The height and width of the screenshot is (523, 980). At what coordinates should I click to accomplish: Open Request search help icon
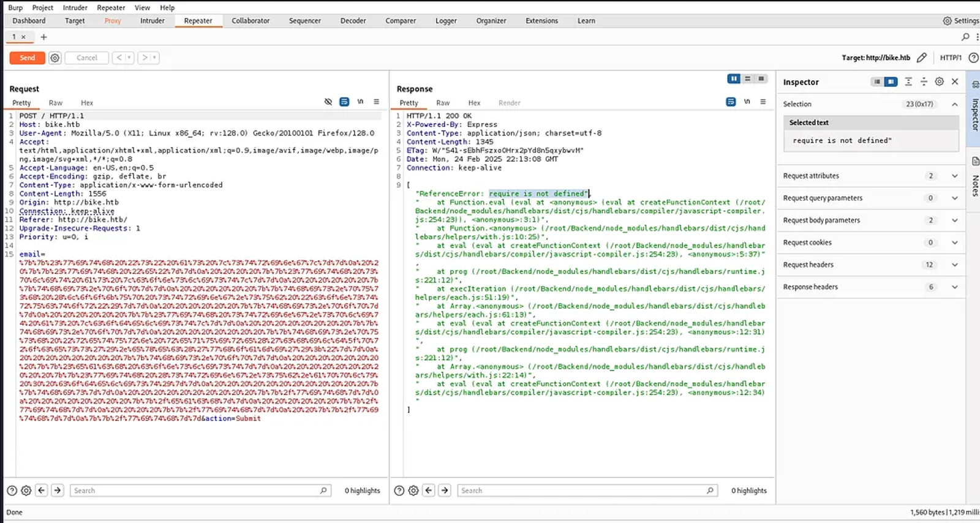[12, 491]
